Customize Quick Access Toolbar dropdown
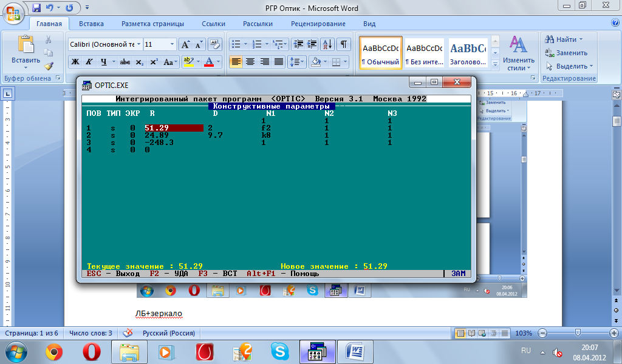Viewport: 622px width, 364px height. (87, 7)
